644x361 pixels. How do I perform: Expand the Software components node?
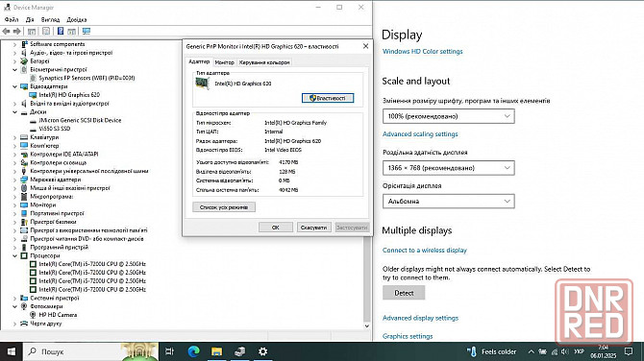pyautogui.click(x=14, y=44)
